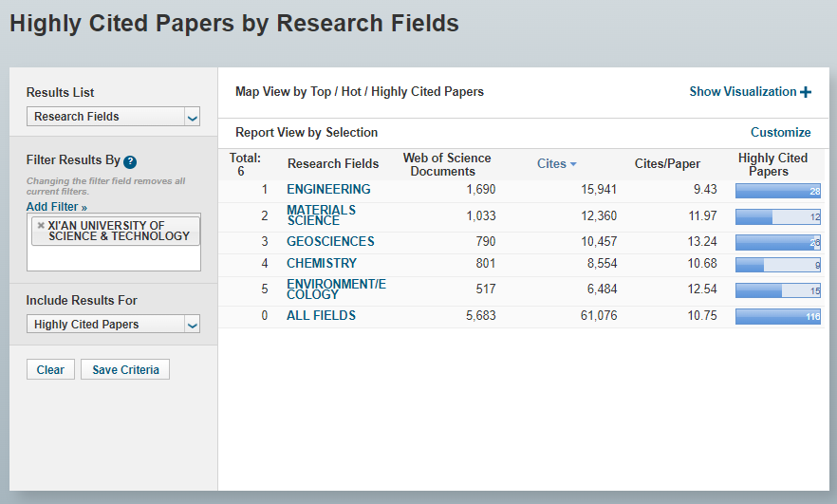The image size is (837, 504).
Task: Click Environment/Ecology highly cited bar 15
Action: (x=778, y=290)
